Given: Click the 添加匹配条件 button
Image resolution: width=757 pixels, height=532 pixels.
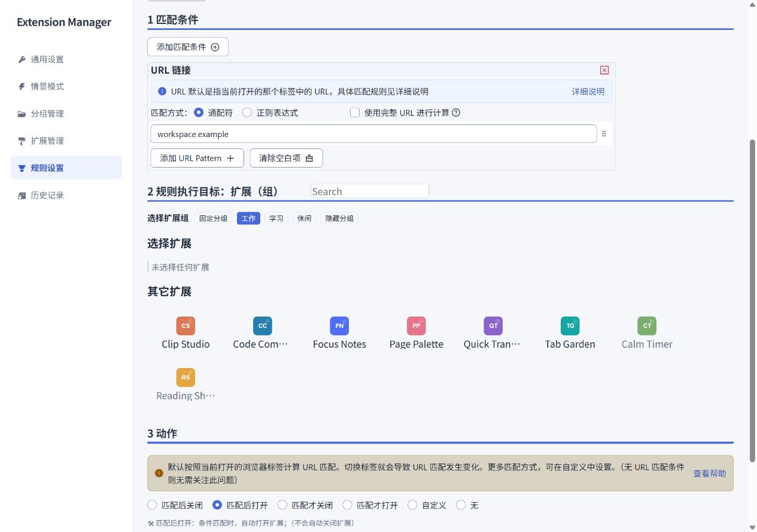Looking at the screenshot, I should 188,47.
